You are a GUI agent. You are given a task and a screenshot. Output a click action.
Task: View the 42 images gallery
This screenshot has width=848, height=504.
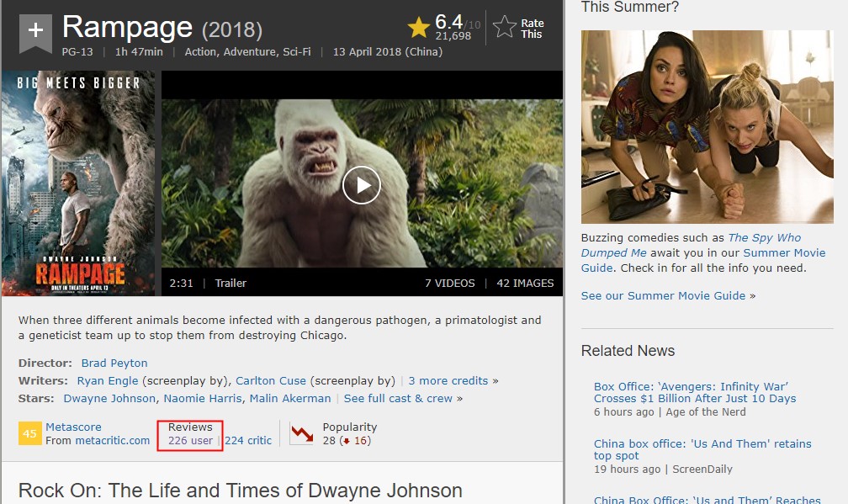(x=525, y=283)
